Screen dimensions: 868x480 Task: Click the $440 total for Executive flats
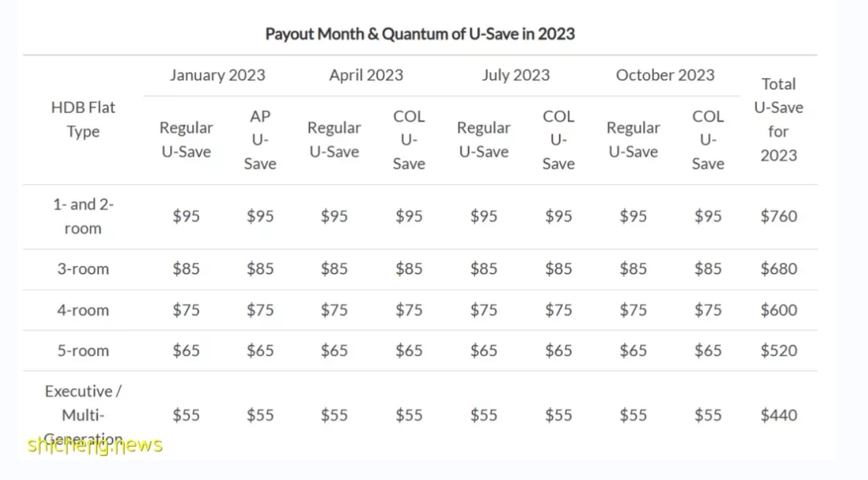point(778,415)
